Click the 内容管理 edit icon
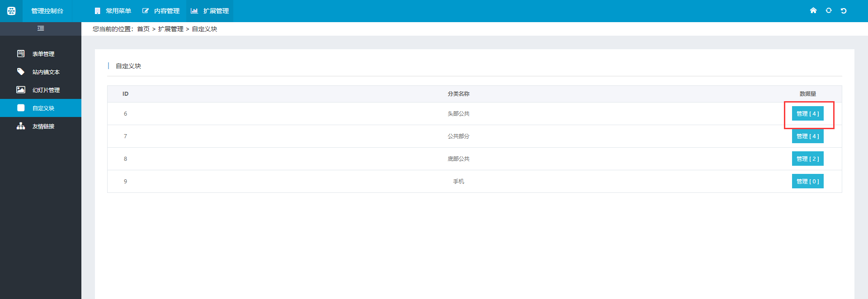The image size is (868, 299). click(146, 11)
